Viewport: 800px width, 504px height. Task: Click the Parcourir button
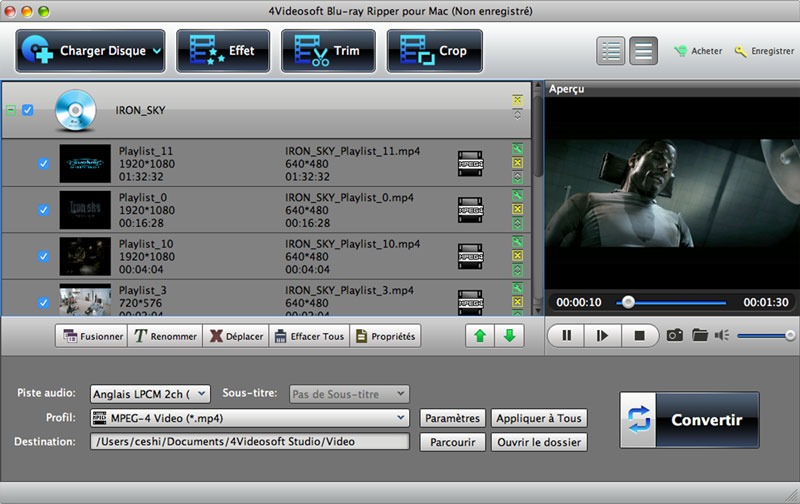click(452, 442)
